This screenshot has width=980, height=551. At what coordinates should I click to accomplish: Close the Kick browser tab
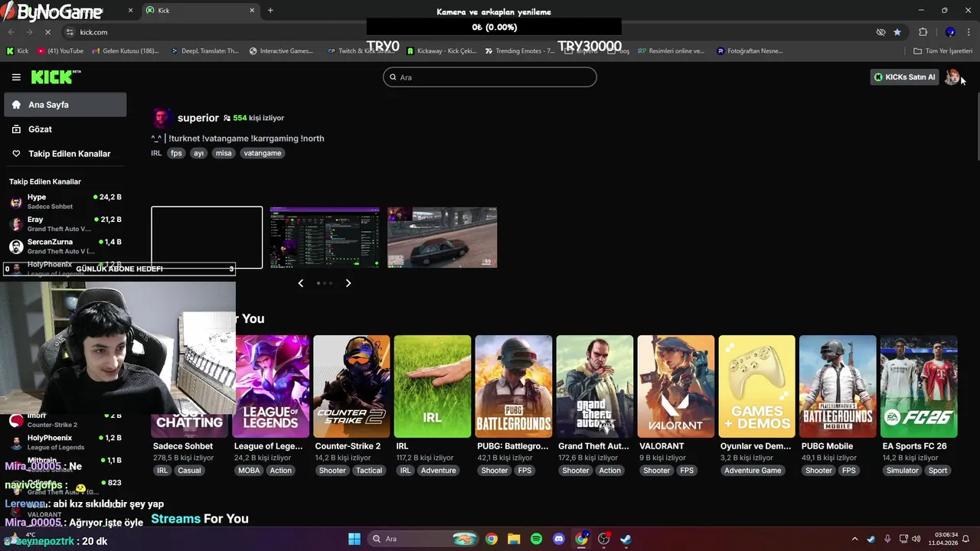pos(252,10)
